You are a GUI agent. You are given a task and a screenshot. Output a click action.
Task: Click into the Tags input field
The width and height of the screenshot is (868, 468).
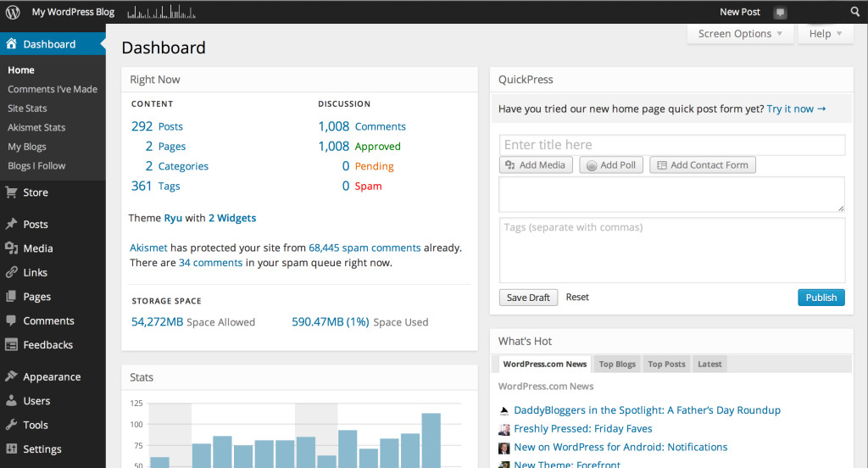[672, 250]
